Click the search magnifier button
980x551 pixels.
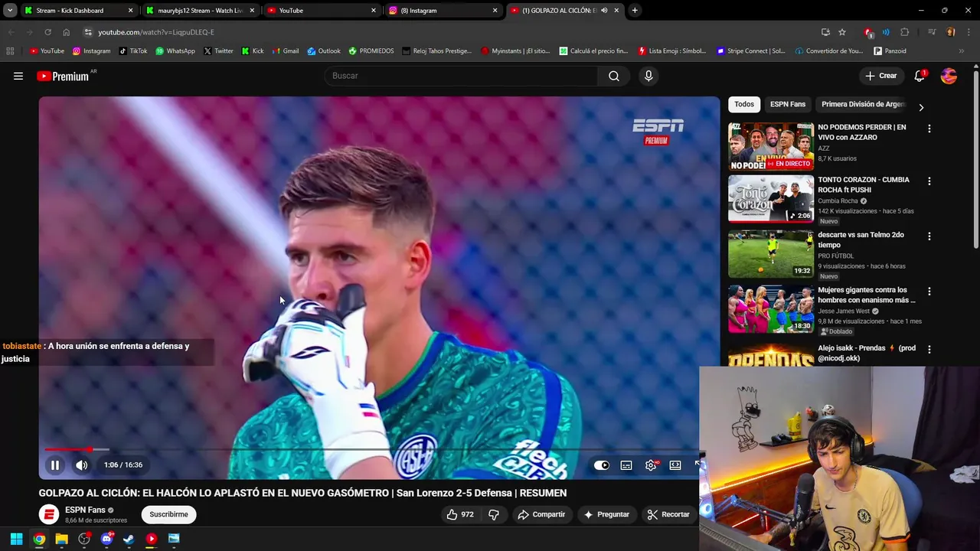[614, 76]
